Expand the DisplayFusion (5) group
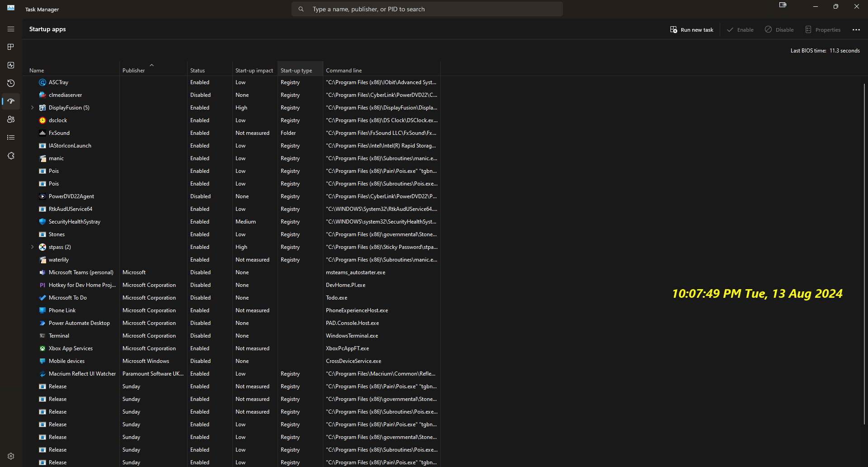This screenshot has height=467, width=868. pyautogui.click(x=32, y=108)
